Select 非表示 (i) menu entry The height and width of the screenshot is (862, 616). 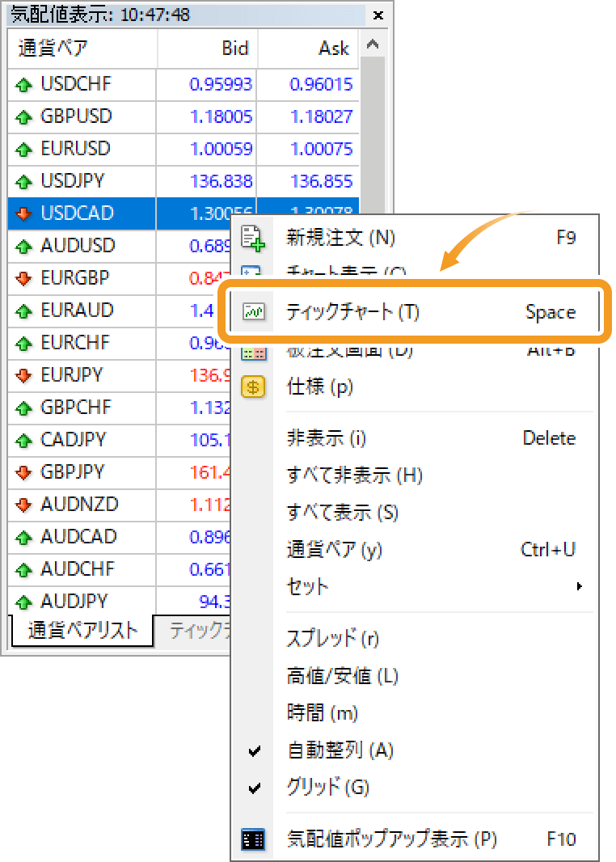point(415,438)
